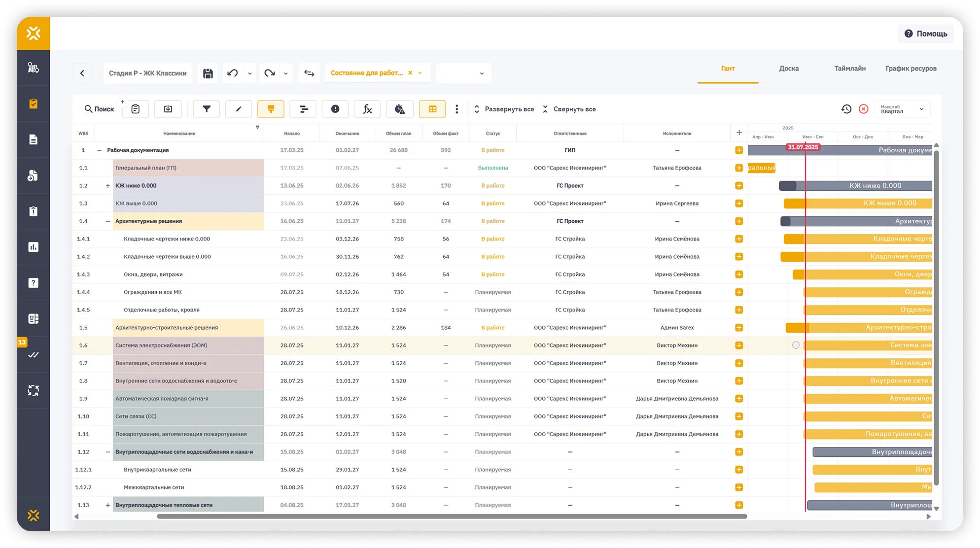Screen dimensions: 980x548
Task: Collapse the Архитектурные решения group
Action: 108,221
